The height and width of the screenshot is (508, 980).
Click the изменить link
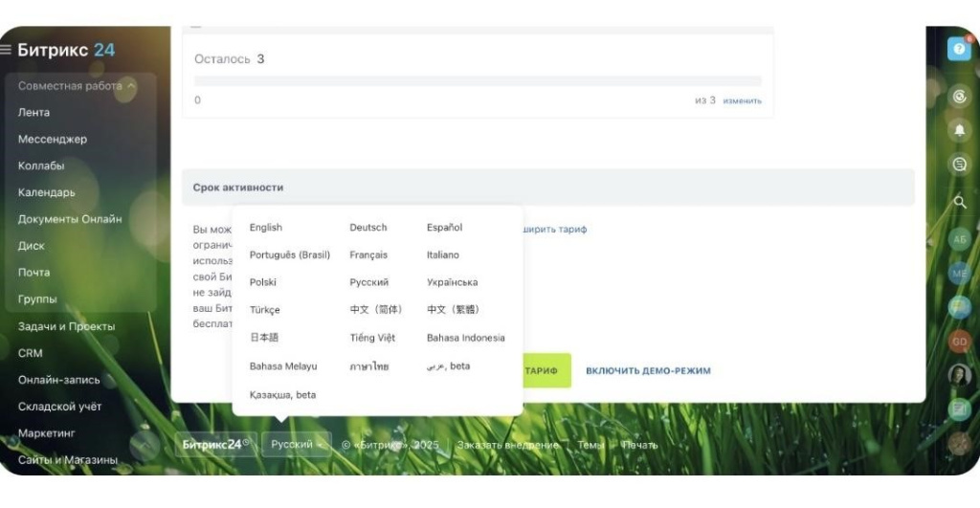click(x=742, y=100)
